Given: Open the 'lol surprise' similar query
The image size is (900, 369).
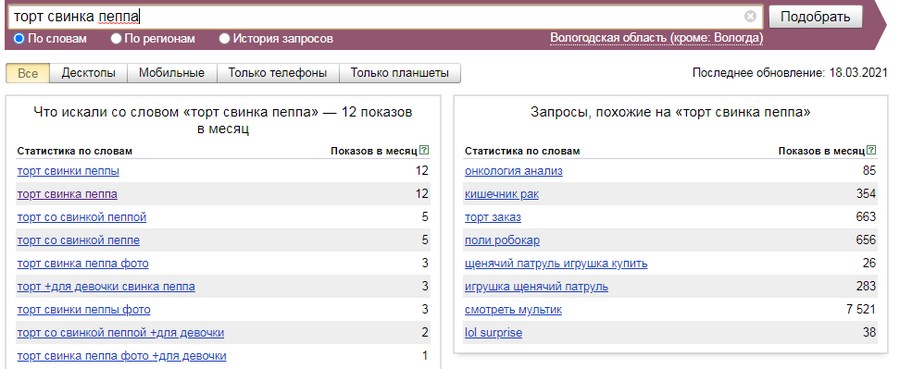Looking at the screenshot, I should tap(494, 333).
